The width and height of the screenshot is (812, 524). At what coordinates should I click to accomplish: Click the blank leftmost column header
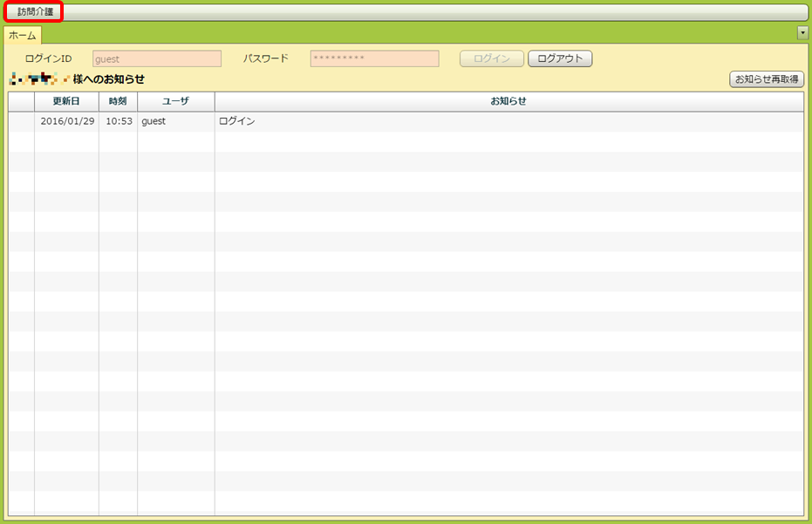(x=21, y=101)
